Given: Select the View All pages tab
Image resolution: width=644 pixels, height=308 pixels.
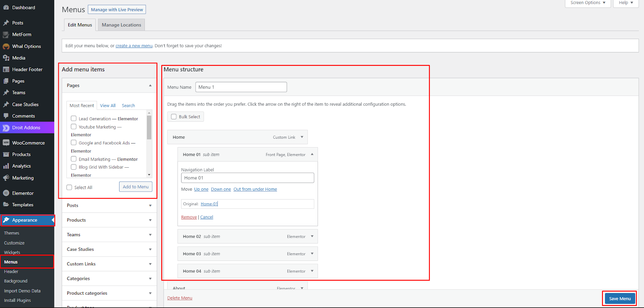Looking at the screenshot, I should [108, 106].
